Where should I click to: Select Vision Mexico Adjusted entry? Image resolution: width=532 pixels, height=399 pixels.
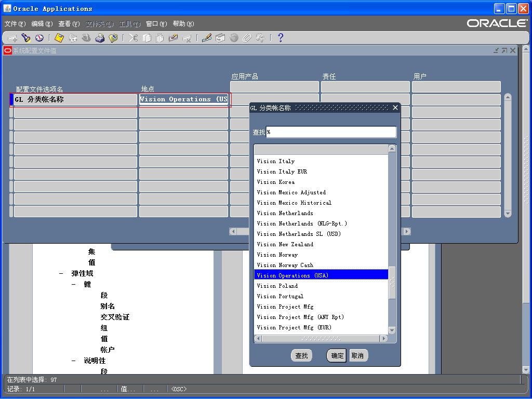coord(321,192)
